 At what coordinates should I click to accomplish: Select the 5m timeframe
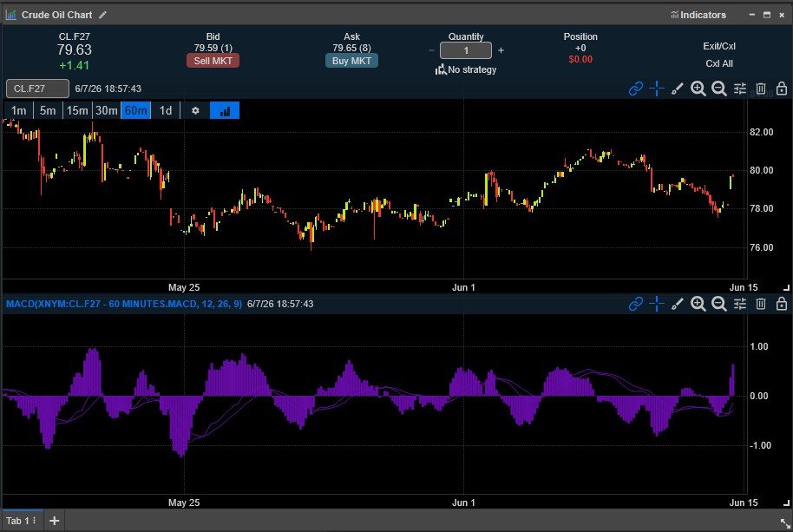(48, 111)
